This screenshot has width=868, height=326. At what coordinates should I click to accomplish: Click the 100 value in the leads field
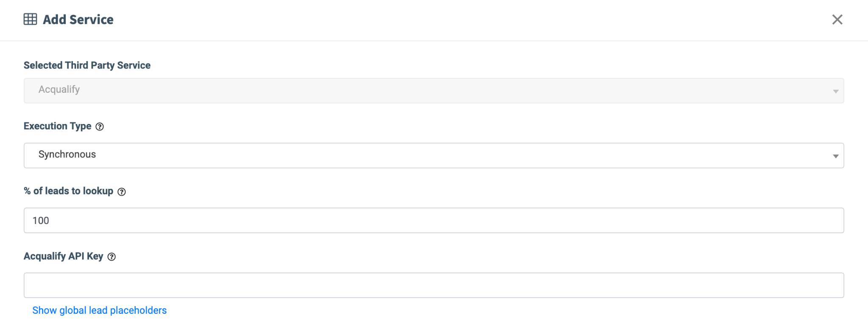[41, 221]
